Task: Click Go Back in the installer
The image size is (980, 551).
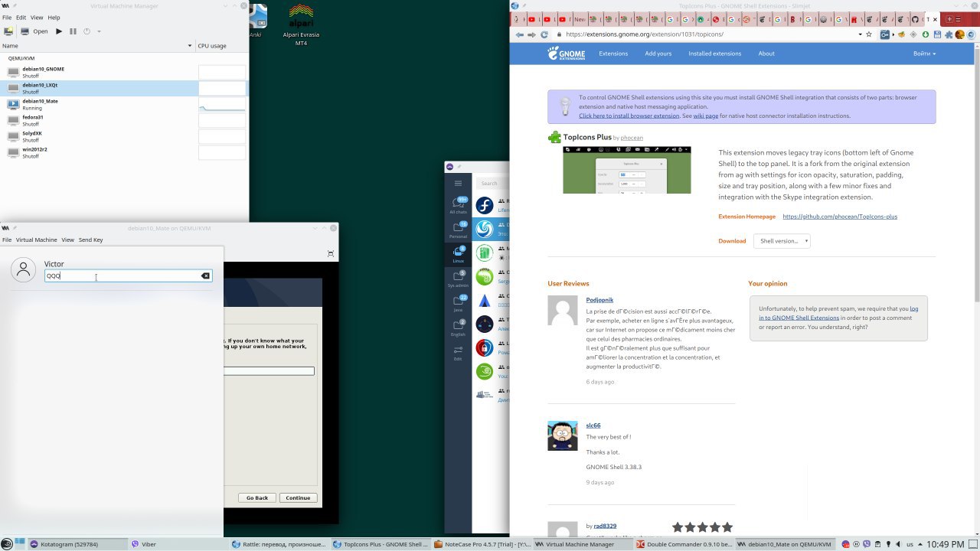Action: (257, 497)
